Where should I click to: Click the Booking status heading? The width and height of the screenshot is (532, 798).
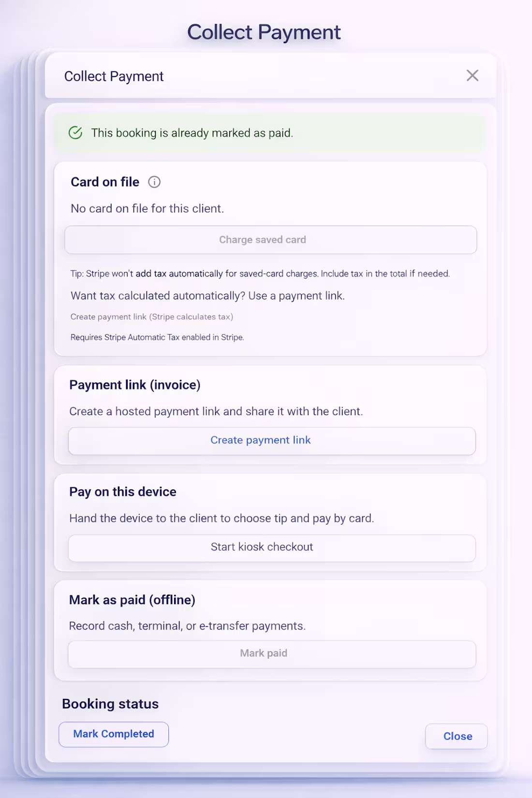(110, 704)
